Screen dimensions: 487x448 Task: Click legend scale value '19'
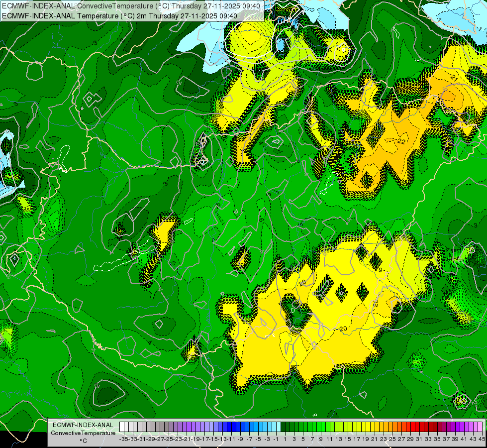coord(366,439)
